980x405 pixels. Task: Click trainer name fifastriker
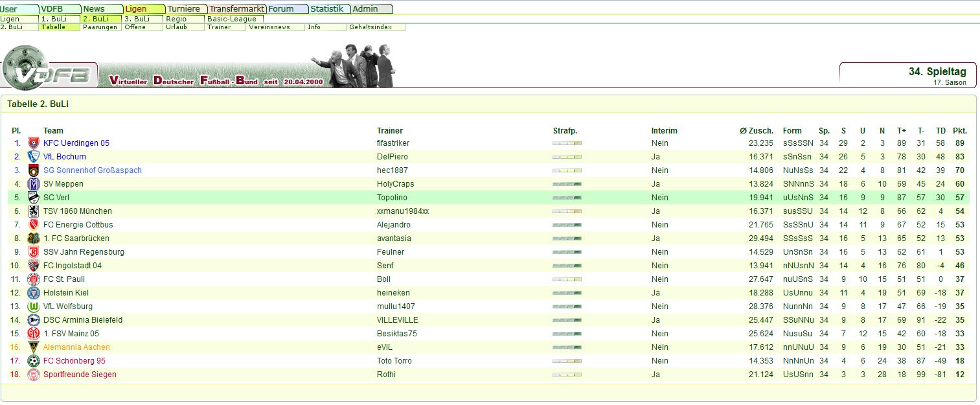(x=393, y=143)
